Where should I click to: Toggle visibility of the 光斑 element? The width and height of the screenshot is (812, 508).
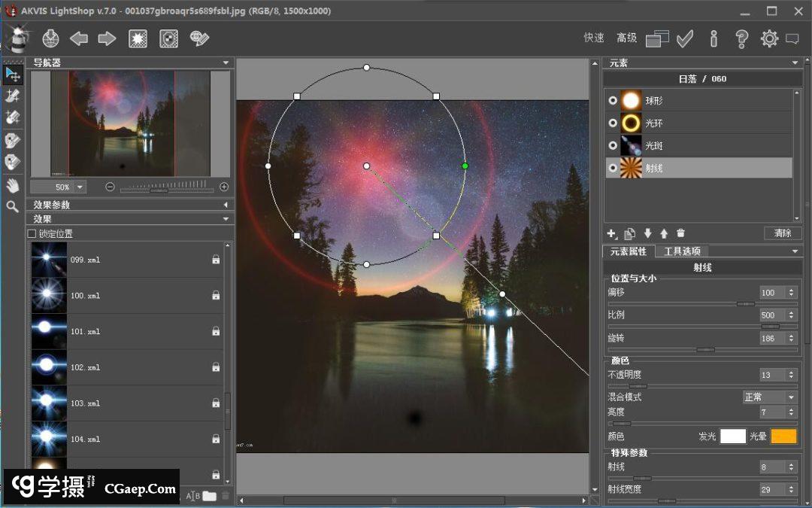click(613, 145)
